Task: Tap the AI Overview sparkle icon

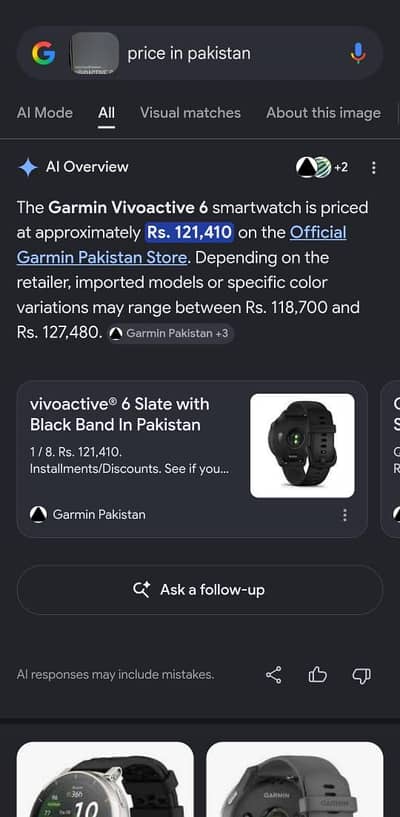Action: 28,167
